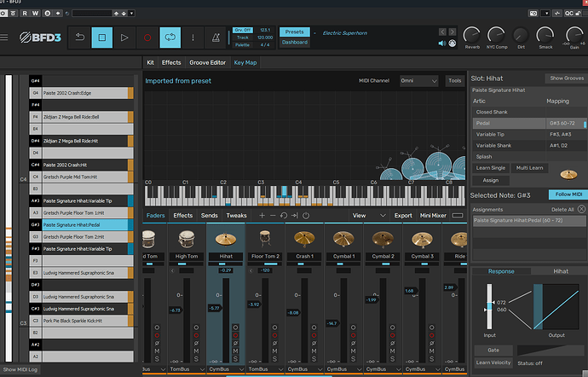Open the mixer Sends tab
The height and width of the screenshot is (377, 588).
coord(210,215)
